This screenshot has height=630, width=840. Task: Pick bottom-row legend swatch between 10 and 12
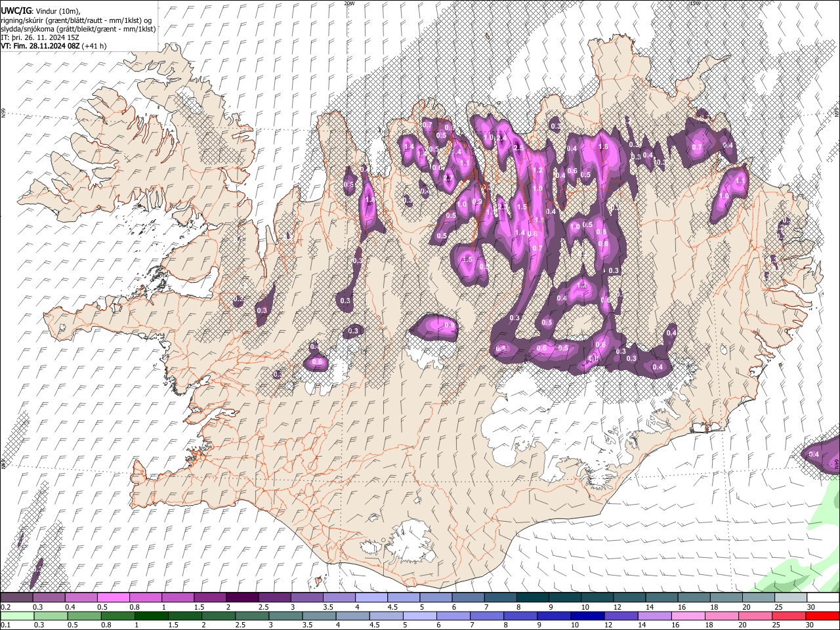click(x=586, y=616)
